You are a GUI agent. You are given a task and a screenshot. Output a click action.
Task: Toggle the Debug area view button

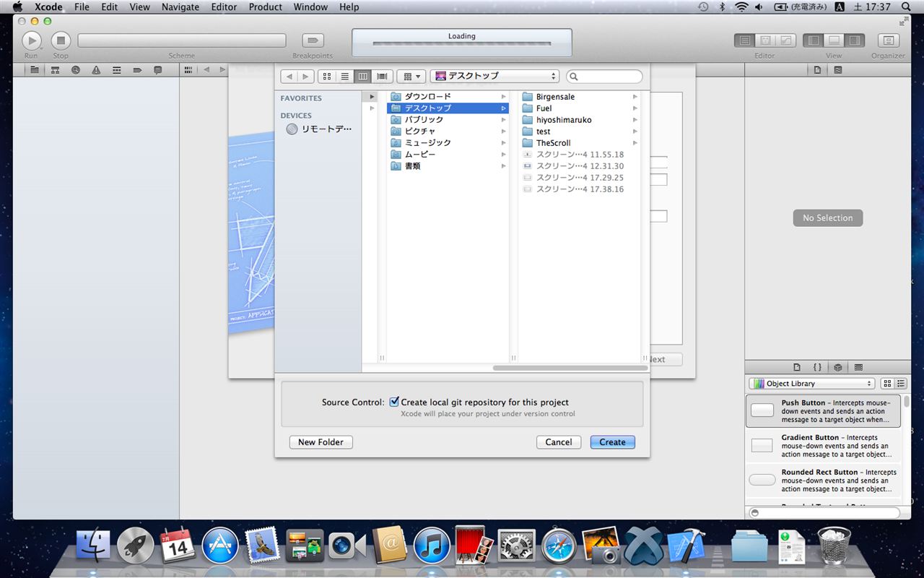pos(834,40)
